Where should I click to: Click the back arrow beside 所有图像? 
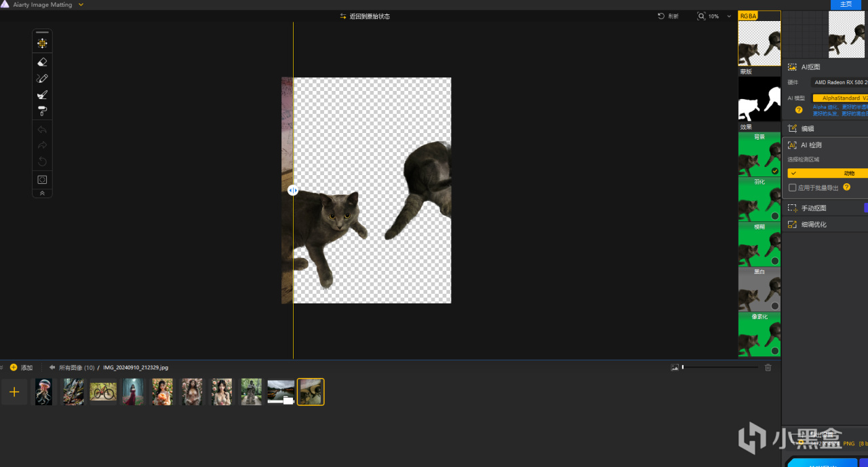[52, 367]
